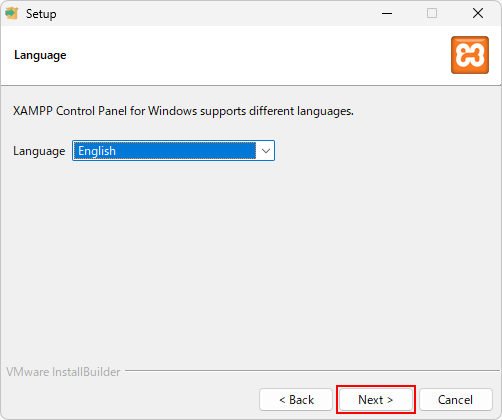Image resolution: width=502 pixels, height=420 pixels.
Task: Open the combo box showing English
Action: click(173, 151)
